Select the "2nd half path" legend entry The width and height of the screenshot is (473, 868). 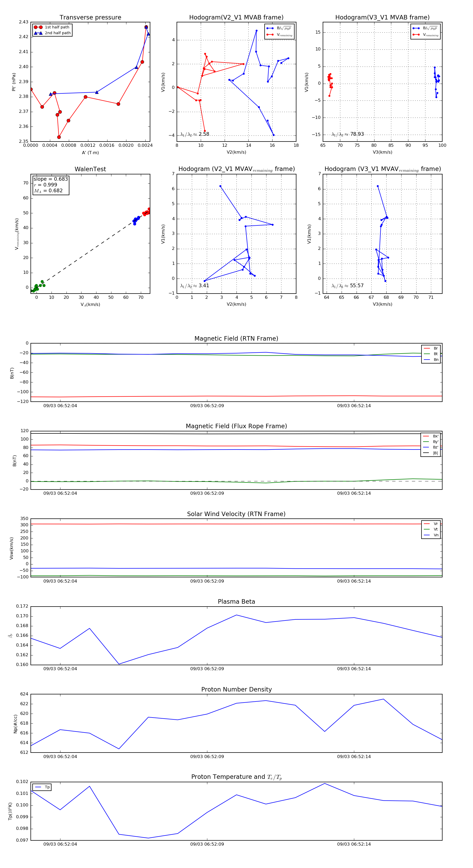coord(52,33)
